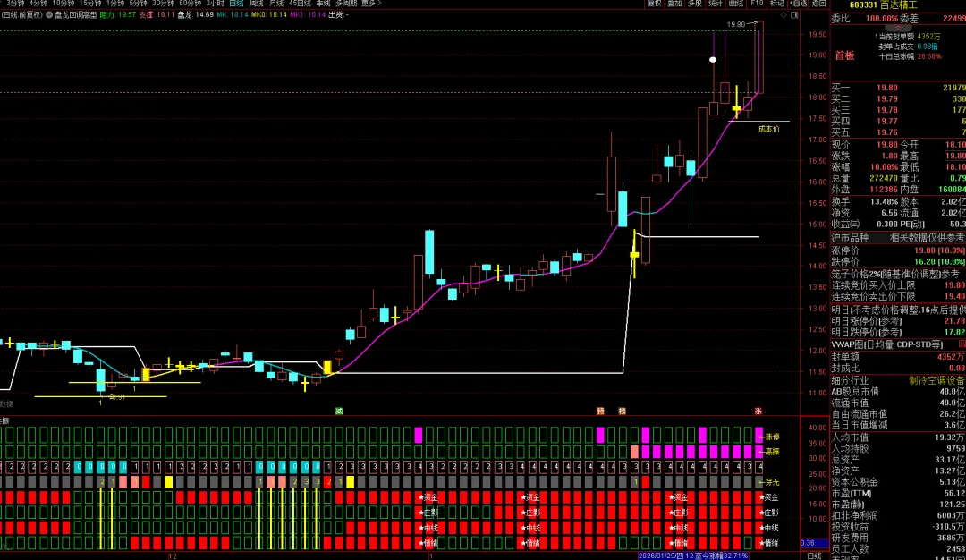
Task: Click the 跌停价 16.20 row
Action: (x=898, y=262)
